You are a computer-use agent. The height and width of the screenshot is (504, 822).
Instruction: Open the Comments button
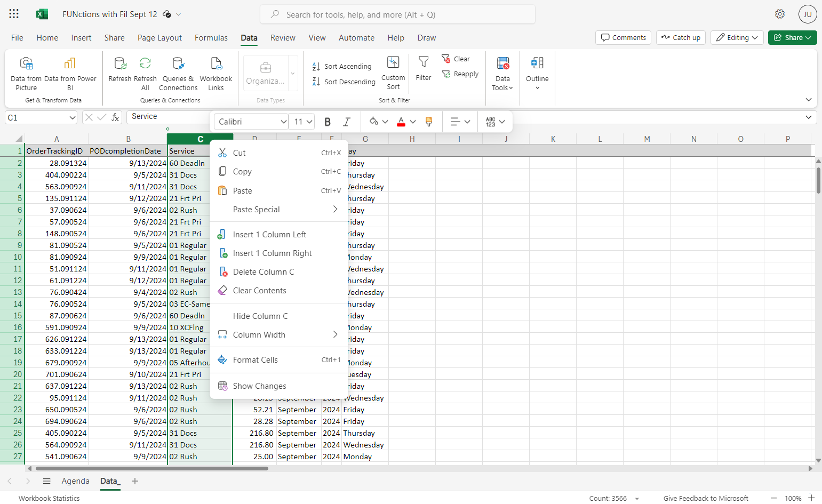[623, 37]
